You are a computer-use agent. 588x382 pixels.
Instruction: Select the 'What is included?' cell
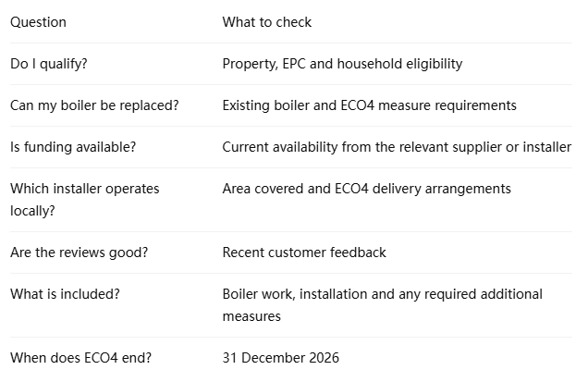pos(65,294)
